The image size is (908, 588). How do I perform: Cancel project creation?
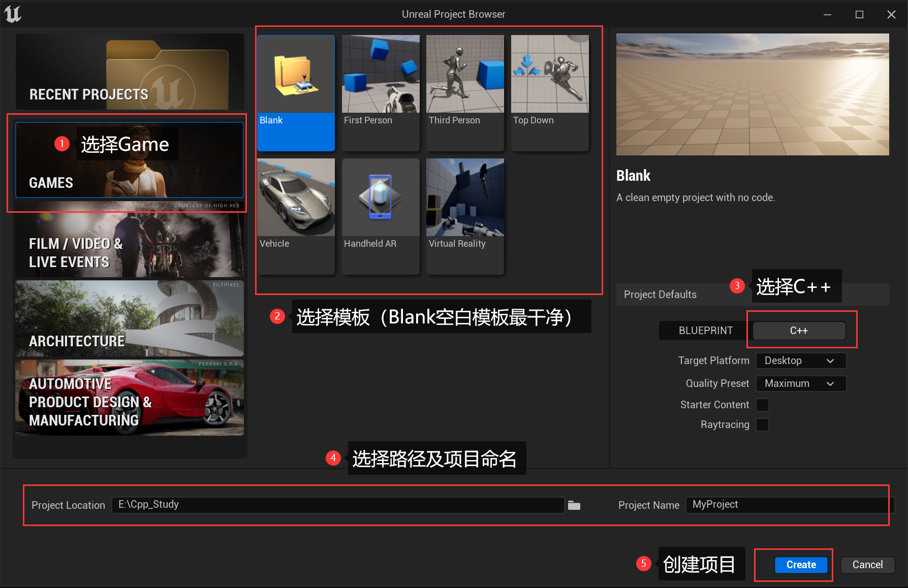(867, 565)
